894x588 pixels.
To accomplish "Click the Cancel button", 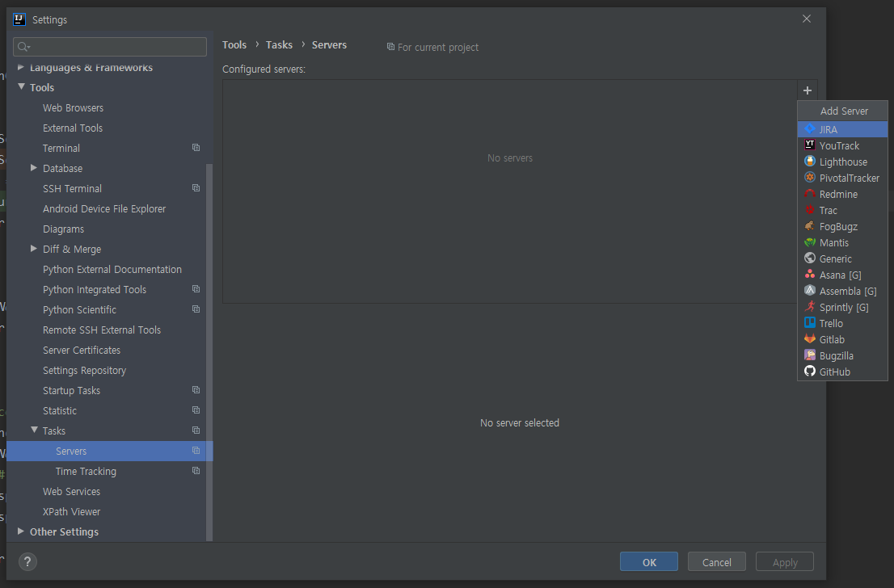I will coord(717,562).
